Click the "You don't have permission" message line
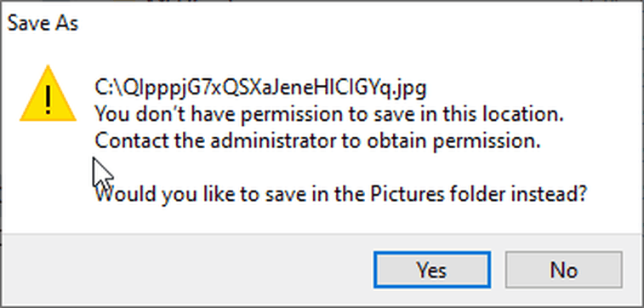 tap(329, 115)
